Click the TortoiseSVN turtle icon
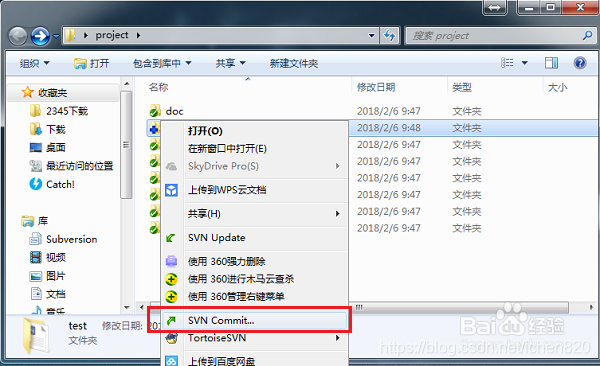This screenshot has width=600, height=366. point(171,338)
